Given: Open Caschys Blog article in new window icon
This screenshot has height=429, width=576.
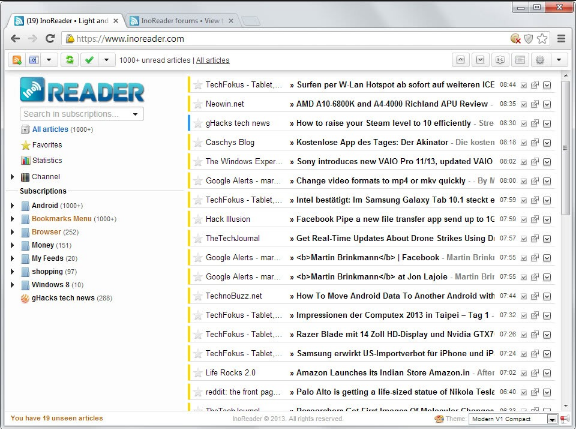Looking at the screenshot, I should pyautogui.click(x=535, y=143).
